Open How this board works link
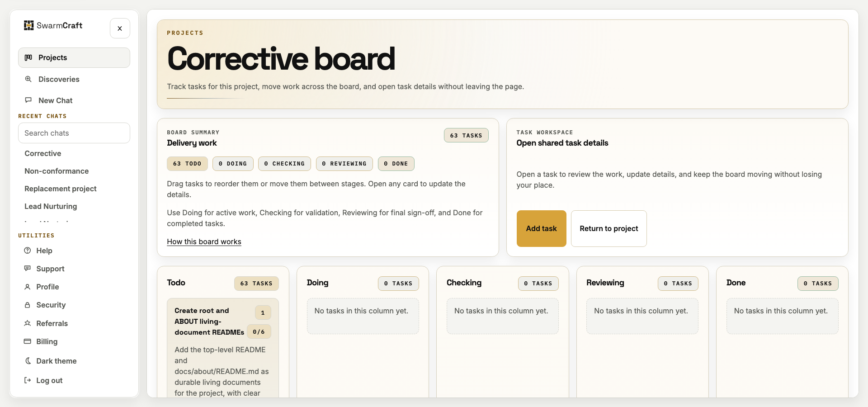Viewport: 868px width, 407px height. [x=204, y=241]
